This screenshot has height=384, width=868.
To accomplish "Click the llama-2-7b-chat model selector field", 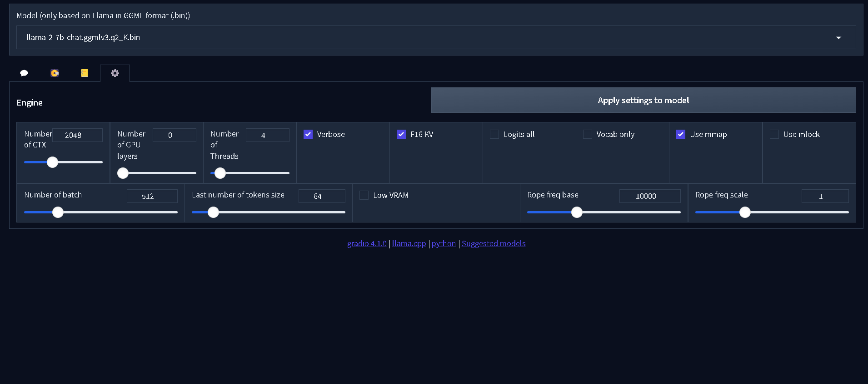I will pos(436,37).
